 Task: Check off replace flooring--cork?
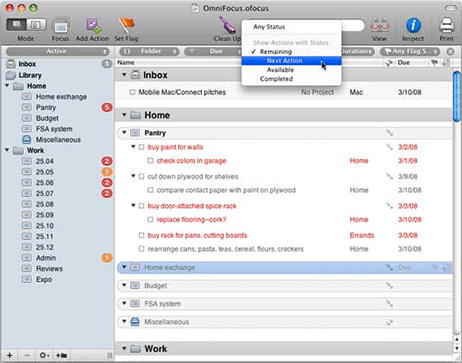click(x=150, y=219)
